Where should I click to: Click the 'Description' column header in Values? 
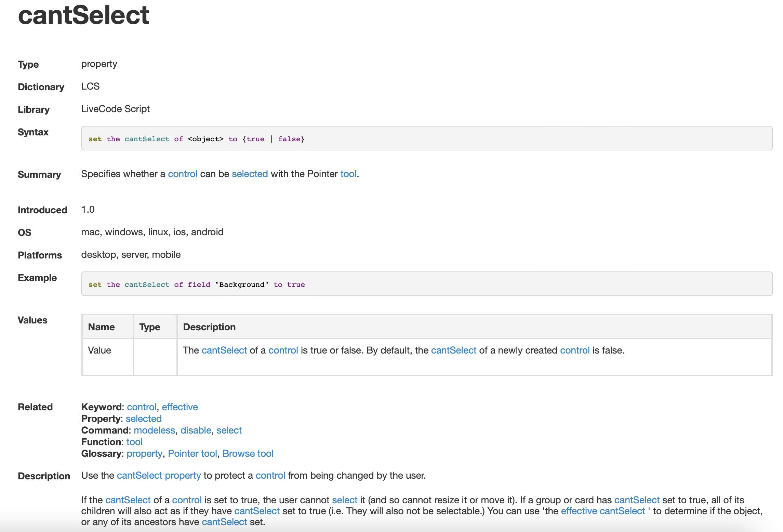coord(209,327)
